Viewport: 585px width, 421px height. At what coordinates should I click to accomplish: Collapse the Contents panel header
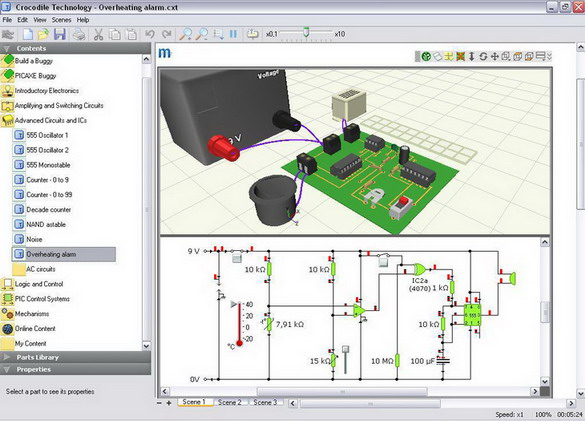(75, 48)
